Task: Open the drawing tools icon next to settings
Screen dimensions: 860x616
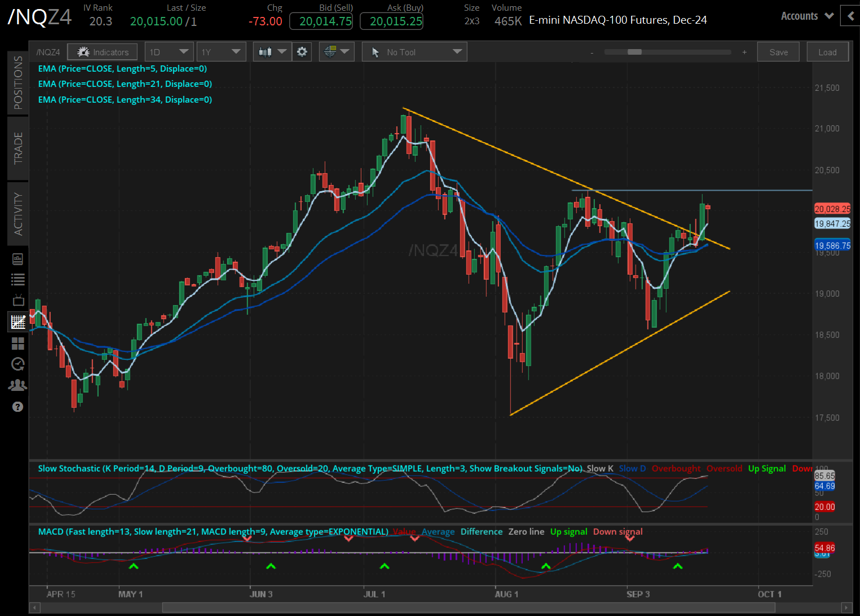Action: click(x=333, y=51)
